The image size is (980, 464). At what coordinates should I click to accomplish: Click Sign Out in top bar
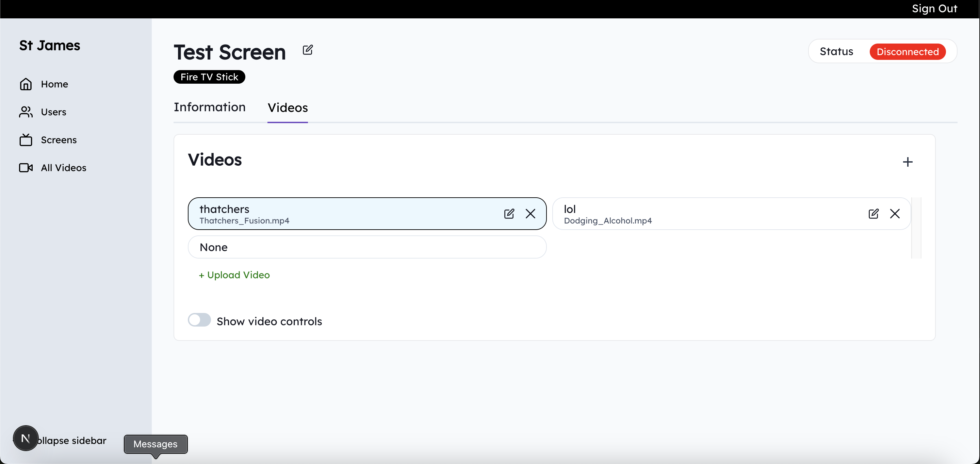point(934,9)
